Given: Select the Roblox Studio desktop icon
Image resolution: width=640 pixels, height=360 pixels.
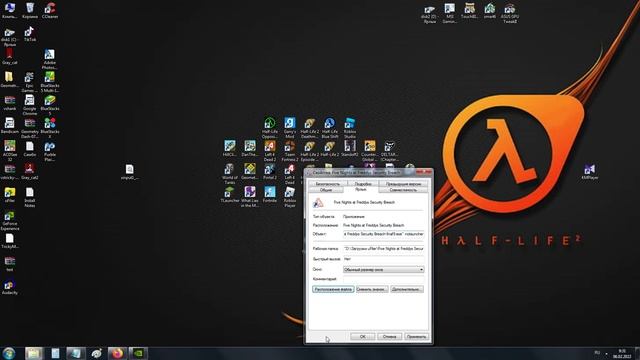Looking at the screenshot, I should coord(350,128).
